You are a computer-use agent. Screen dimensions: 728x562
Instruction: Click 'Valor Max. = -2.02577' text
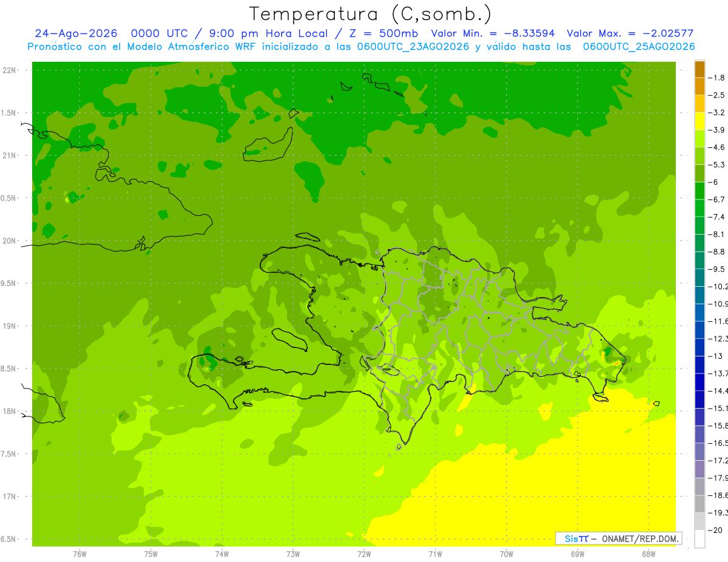[630, 33]
